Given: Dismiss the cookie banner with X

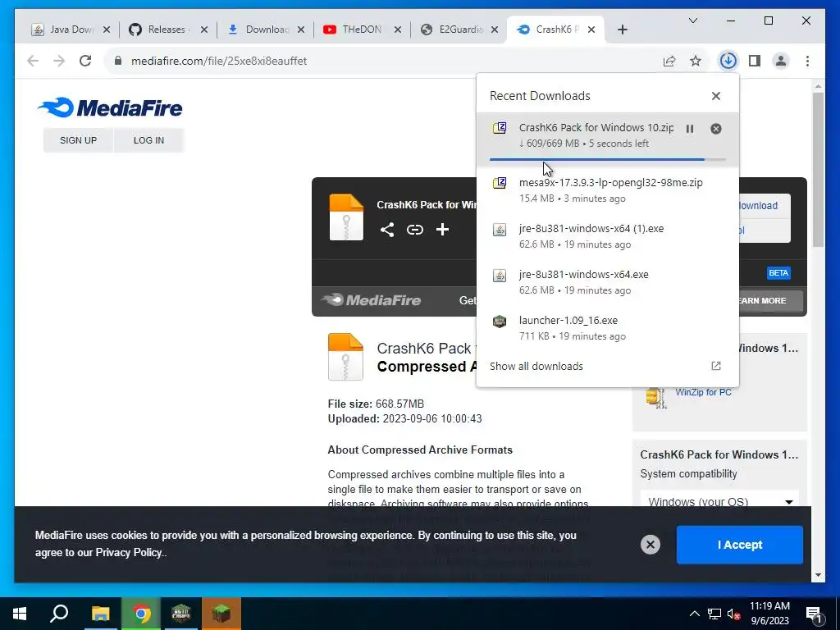Looking at the screenshot, I should (x=650, y=545).
